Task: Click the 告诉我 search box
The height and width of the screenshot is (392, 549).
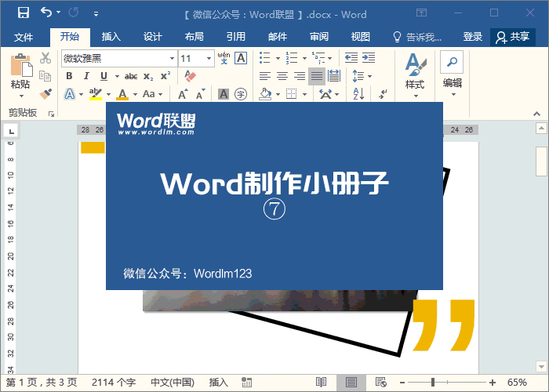Action: (x=417, y=37)
